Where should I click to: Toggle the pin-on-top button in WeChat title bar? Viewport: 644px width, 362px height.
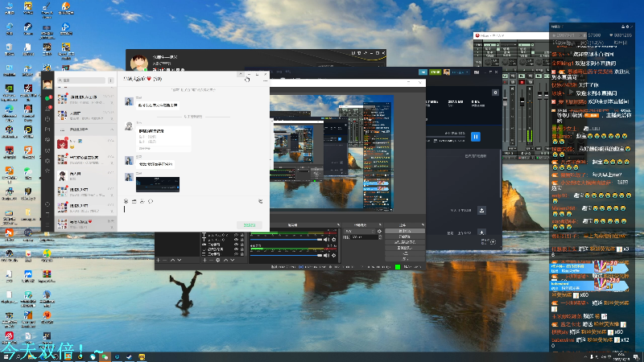(240, 74)
